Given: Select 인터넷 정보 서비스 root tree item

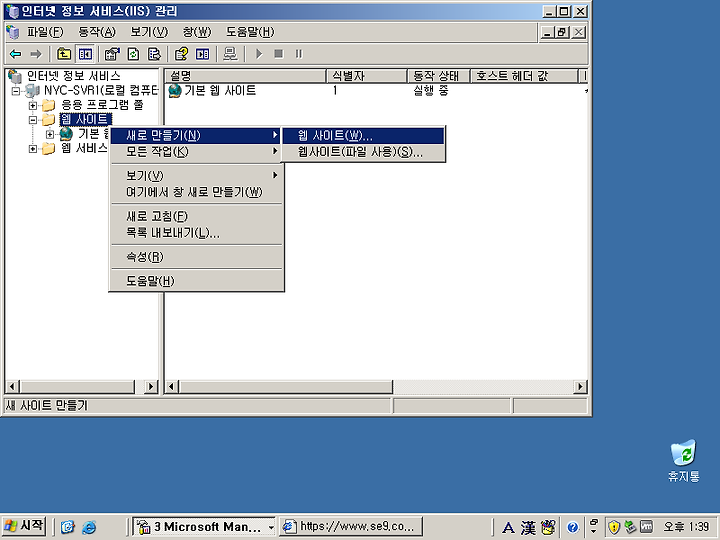Looking at the screenshot, I should (x=73, y=76).
